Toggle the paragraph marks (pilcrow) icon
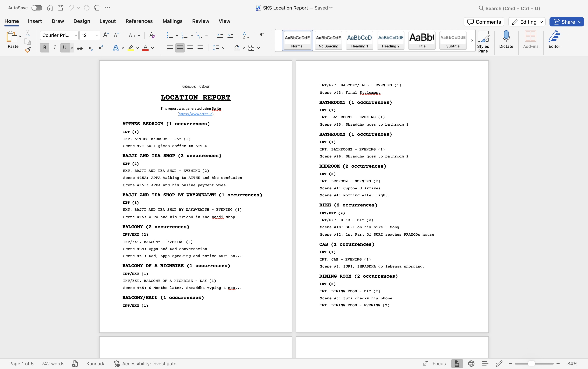The height and width of the screenshot is (369, 588). tap(262, 35)
